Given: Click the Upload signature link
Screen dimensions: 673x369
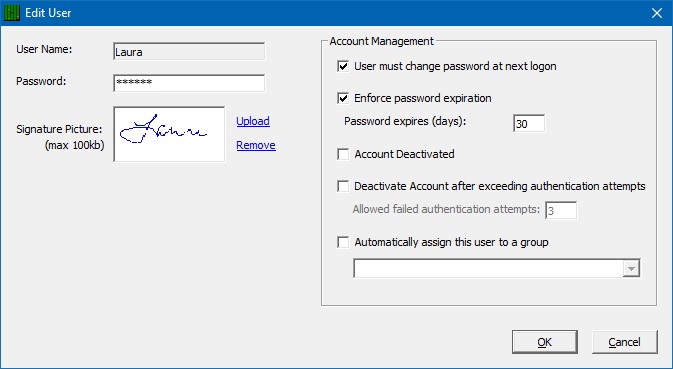Looking at the screenshot, I should tap(253, 121).
